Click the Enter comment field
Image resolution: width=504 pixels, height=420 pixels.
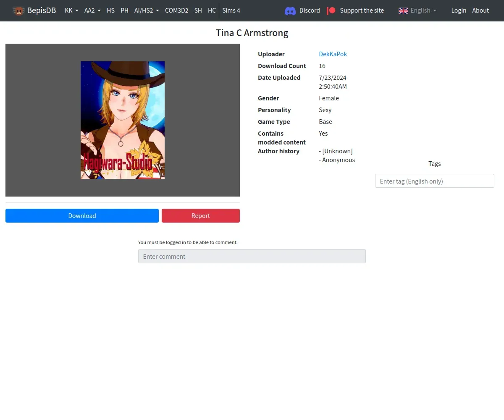(x=252, y=256)
